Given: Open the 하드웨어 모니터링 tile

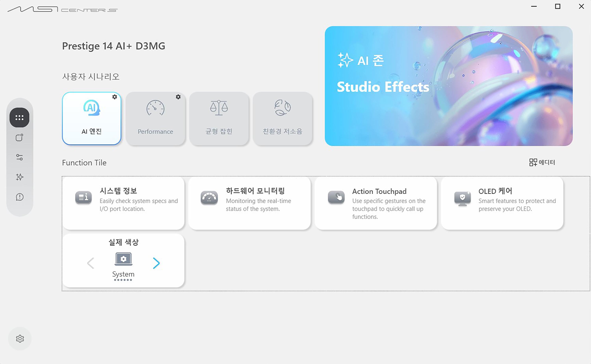Looking at the screenshot, I should [x=250, y=203].
